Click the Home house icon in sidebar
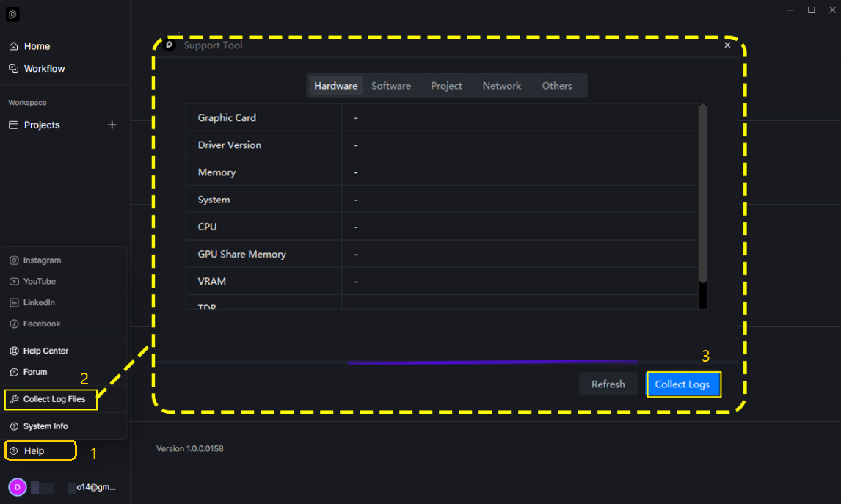 (x=14, y=46)
